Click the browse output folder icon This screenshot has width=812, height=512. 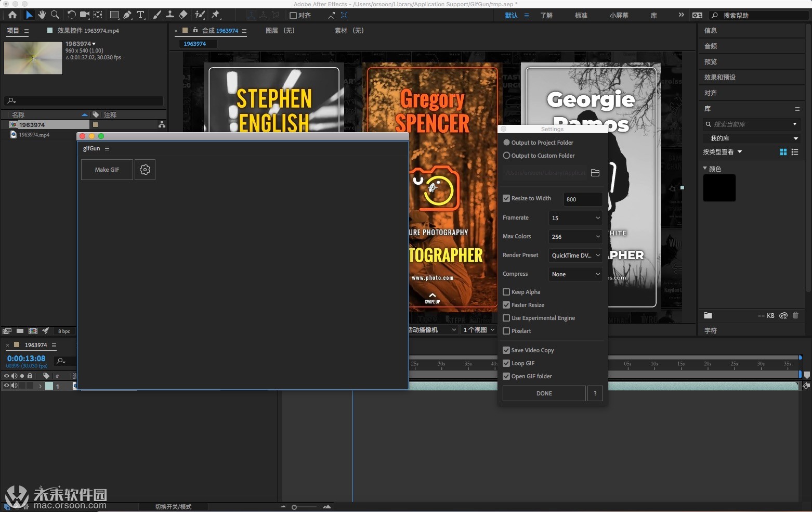[x=595, y=173]
